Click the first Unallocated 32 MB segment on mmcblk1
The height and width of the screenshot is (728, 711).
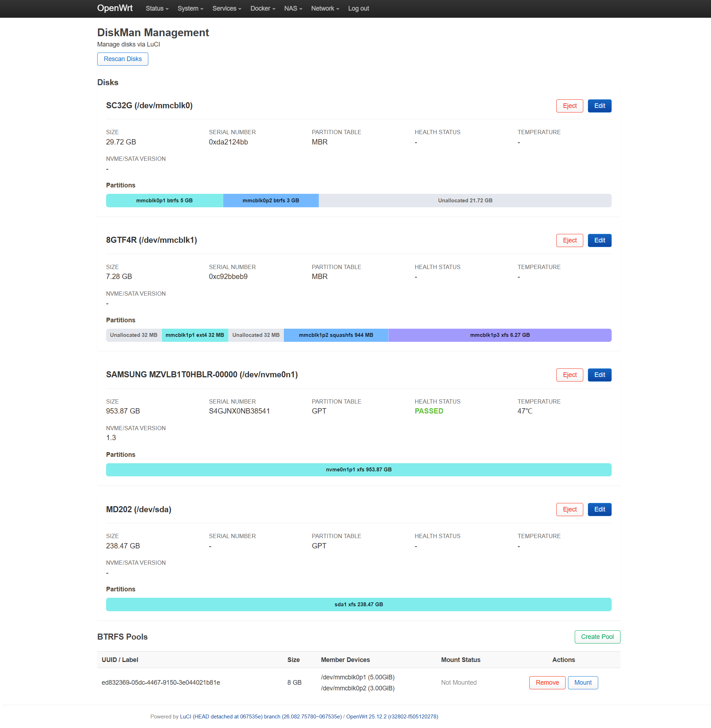point(134,335)
